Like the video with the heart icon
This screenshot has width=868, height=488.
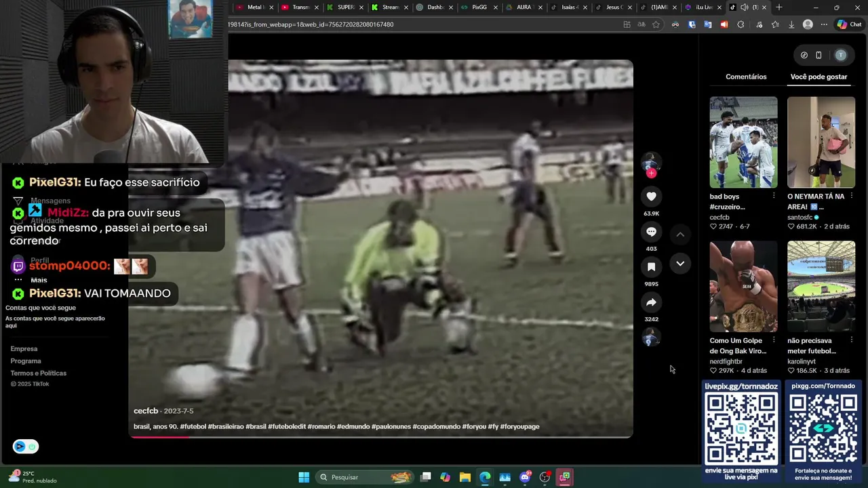coord(651,197)
